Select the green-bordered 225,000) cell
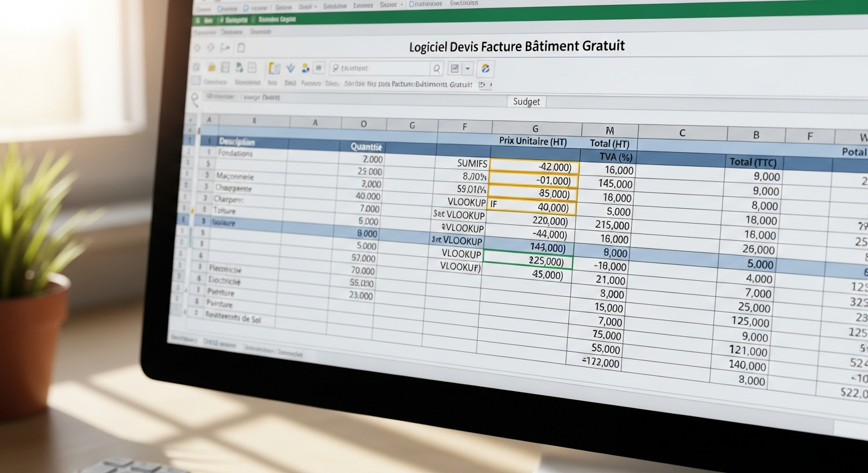Screen dimensions: 868x473 [528, 261]
